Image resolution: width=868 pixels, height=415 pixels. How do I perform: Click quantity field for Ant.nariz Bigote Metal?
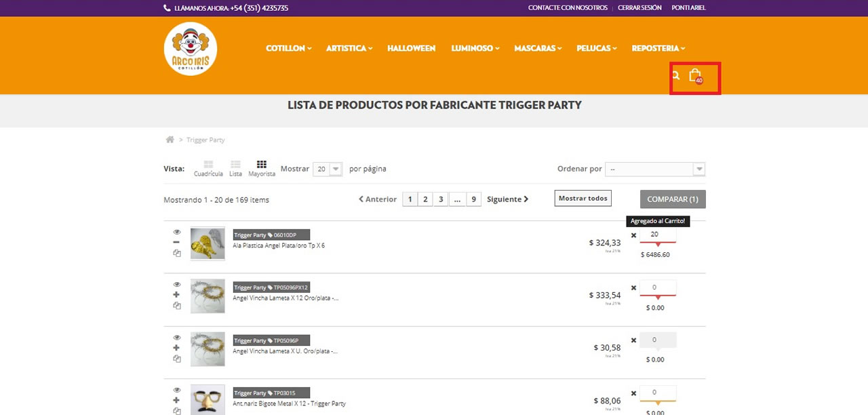click(x=658, y=393)
